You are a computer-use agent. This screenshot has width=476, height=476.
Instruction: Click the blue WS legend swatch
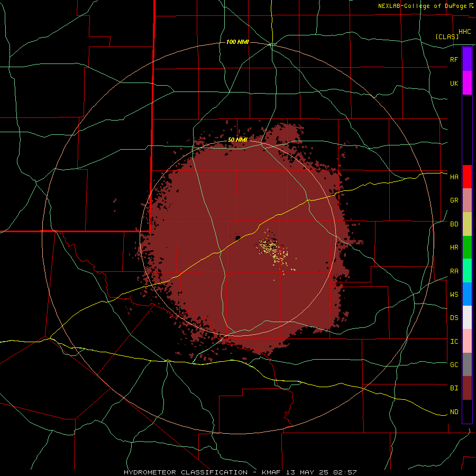click(x=467, y=294)
